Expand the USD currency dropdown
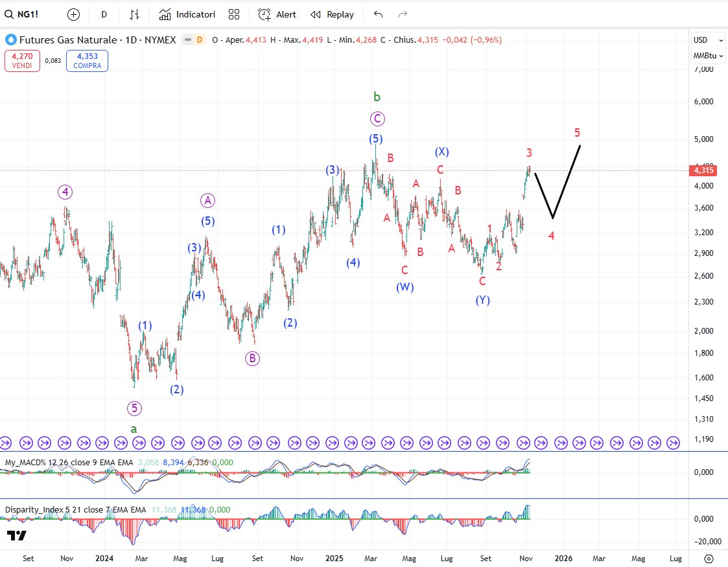 click(707, 40)
